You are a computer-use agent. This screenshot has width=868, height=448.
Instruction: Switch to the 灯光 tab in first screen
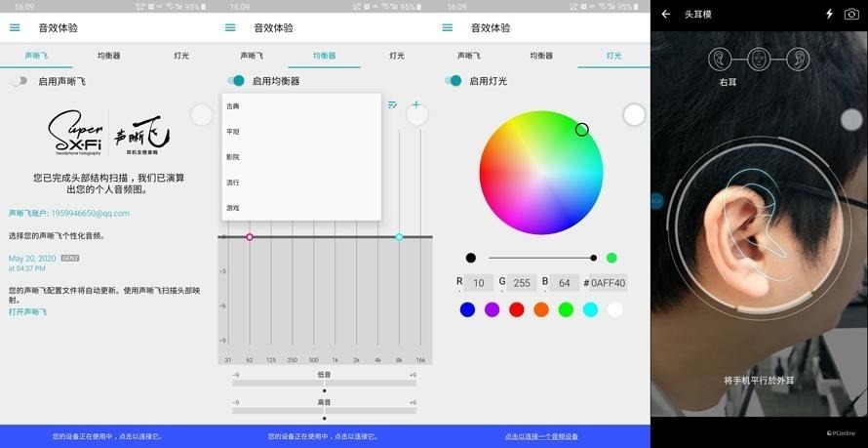[x=181, y=56]
